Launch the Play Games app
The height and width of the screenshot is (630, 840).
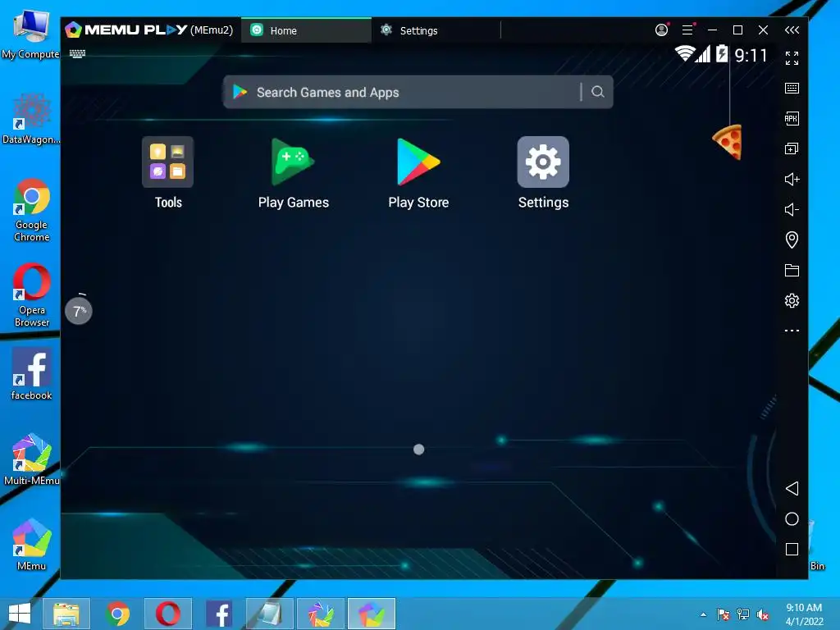[293, 162]
